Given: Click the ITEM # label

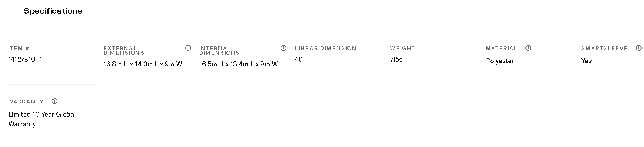Looking at the screenshot, I should point(19,48).
